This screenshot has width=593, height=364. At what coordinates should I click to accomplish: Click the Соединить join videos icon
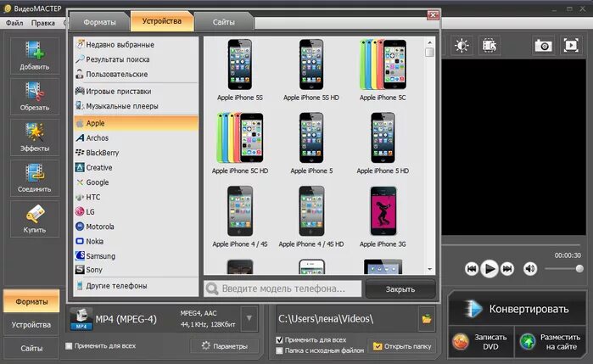[x=35, y=178]
